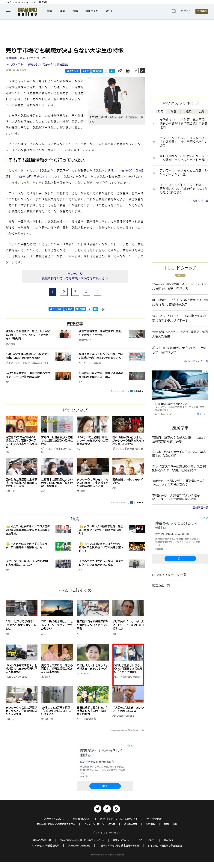Click the print icon below the title
This screenshot has width=214, height=868.
(x=127, y=71)
